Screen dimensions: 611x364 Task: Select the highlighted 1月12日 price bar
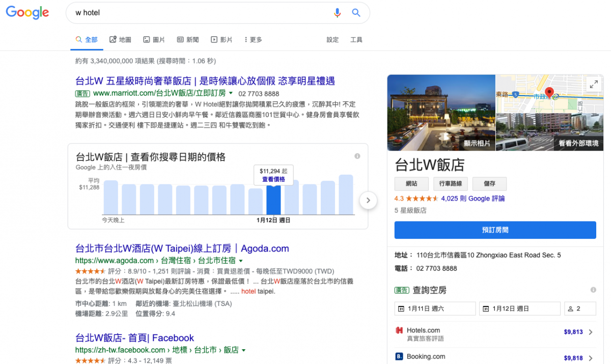point(273,200)
